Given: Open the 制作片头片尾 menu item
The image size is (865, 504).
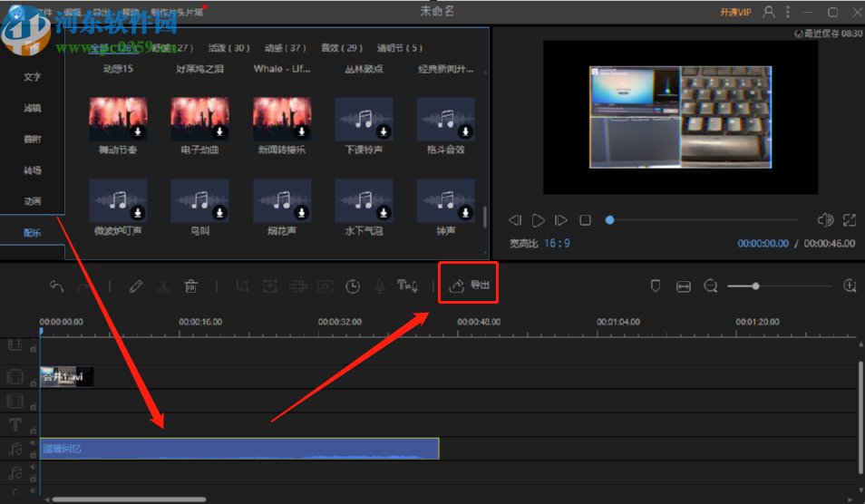Looking at the screenshot, I should coord(177,12).
